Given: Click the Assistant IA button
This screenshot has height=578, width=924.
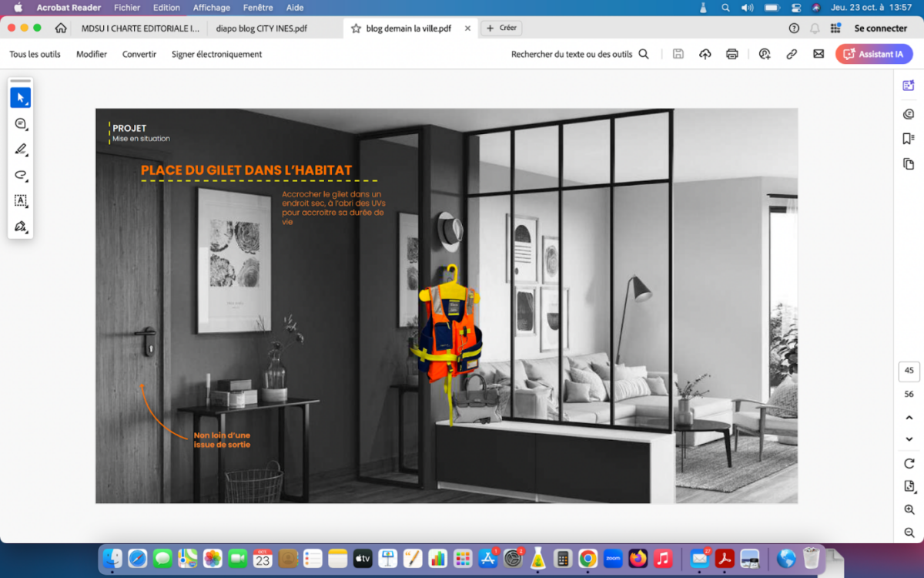Looking at the screenshot, I should click(874, 54).
